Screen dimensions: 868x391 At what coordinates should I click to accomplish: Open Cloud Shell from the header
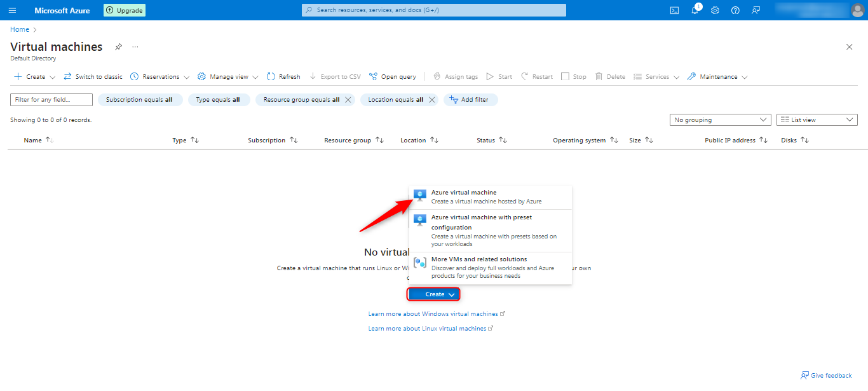tap(674, 10)
